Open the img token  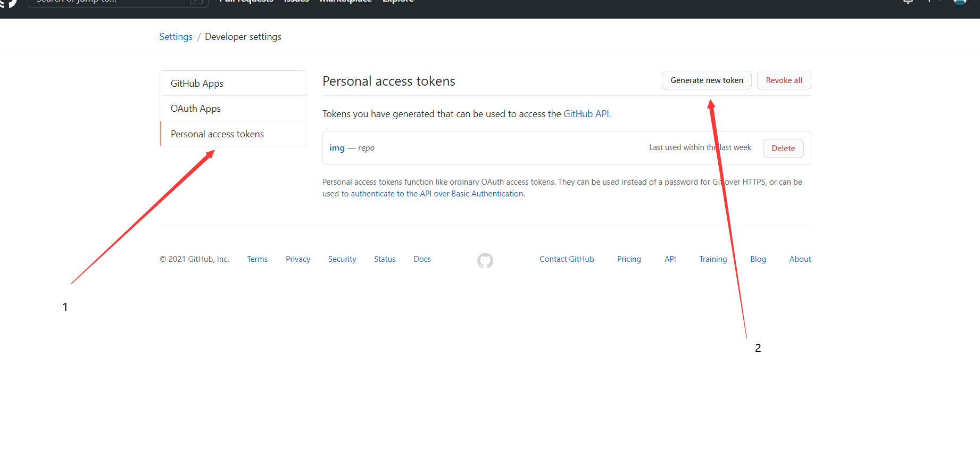pos(337,148)
